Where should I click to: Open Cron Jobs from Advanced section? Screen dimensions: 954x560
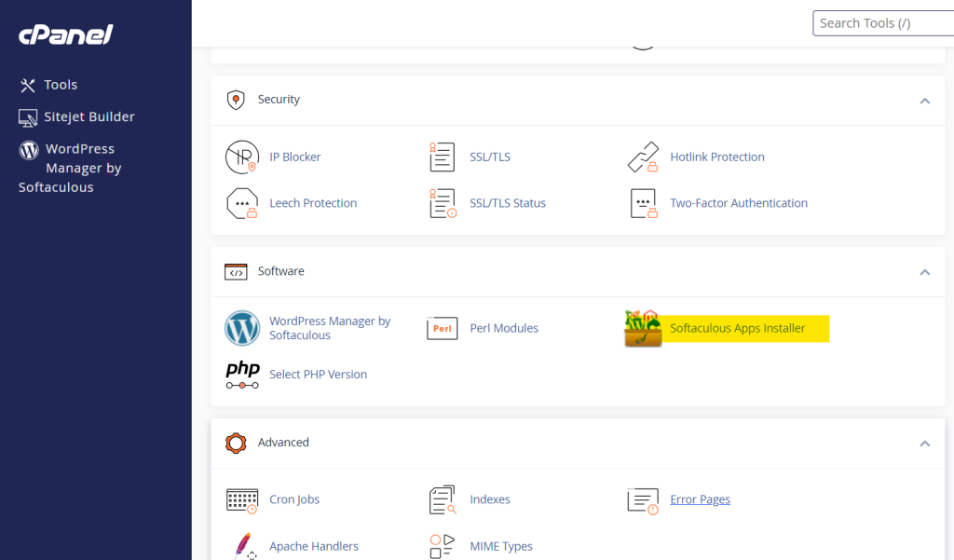click(x=294, y=499)
